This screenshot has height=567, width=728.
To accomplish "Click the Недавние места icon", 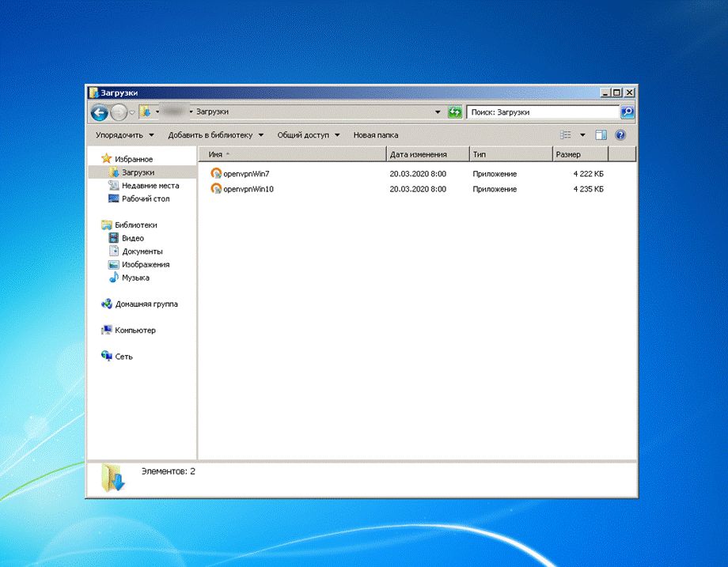I will 114,185.
